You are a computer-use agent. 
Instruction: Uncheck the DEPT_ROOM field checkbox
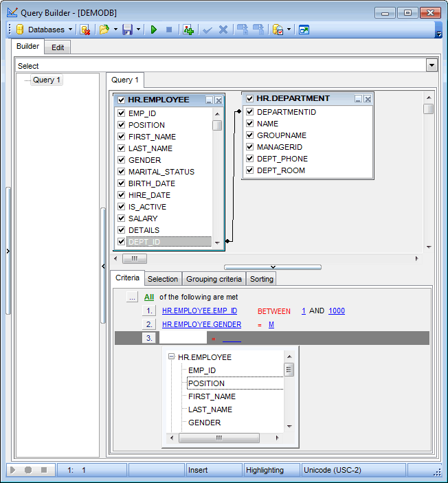tap(249, 170)
